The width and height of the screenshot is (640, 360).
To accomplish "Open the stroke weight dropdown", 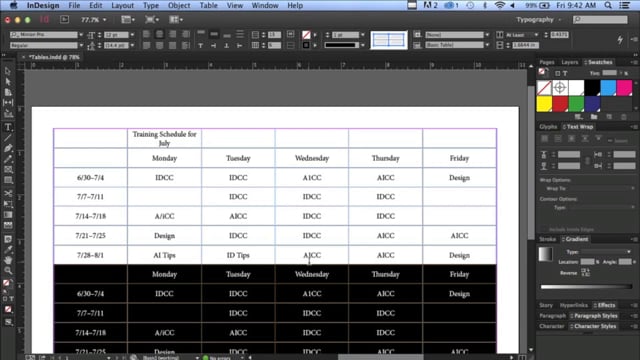I will 362,35.
